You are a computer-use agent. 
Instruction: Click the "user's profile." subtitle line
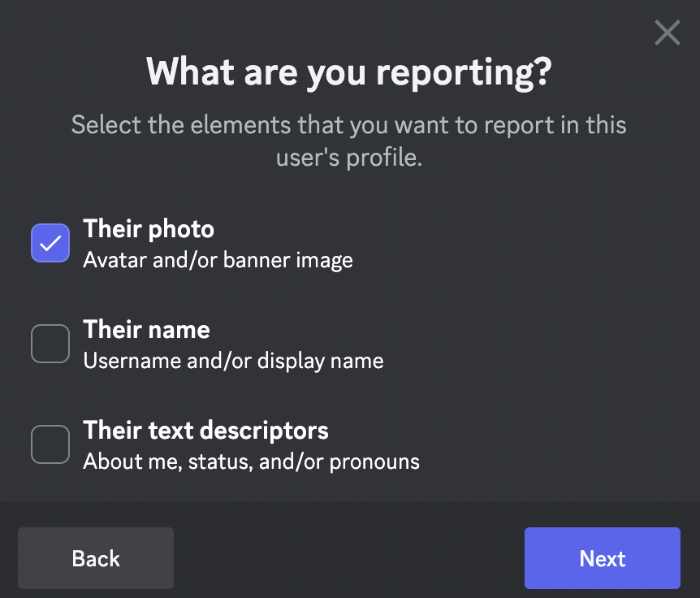point(349,158)
